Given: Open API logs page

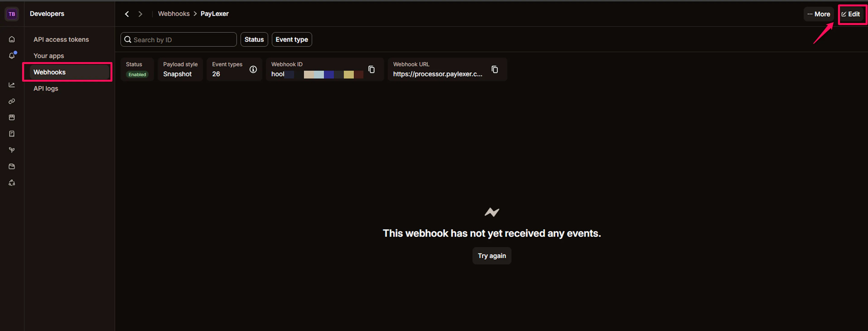Looking at the screenshot, I should point(46,88).
